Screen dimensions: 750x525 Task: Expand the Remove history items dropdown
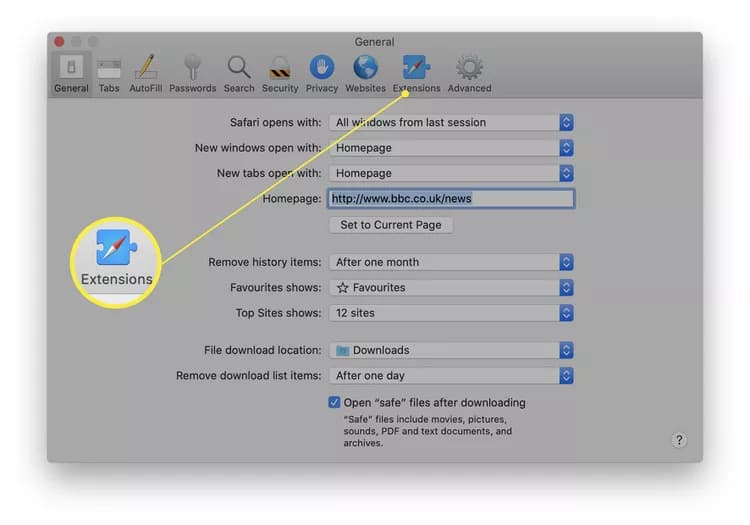[451, 262]
